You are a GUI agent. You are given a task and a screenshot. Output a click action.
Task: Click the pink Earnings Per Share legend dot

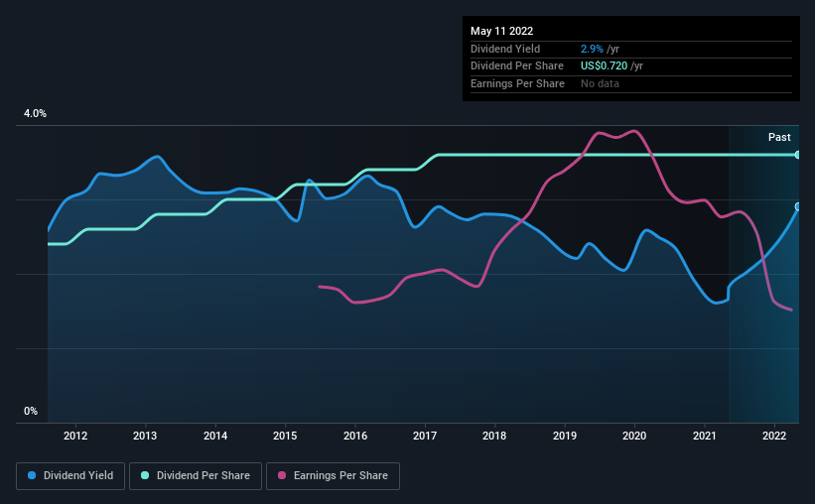coord(282,475)
